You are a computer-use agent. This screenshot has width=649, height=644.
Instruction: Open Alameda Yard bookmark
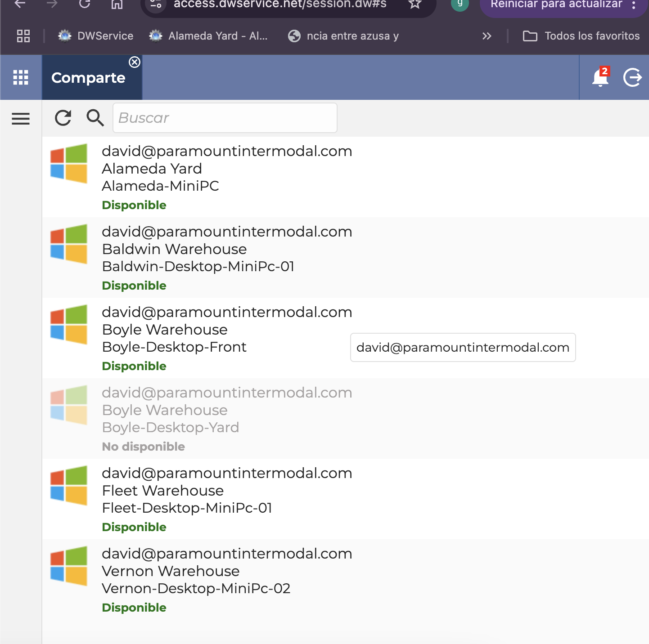(209, 36)
